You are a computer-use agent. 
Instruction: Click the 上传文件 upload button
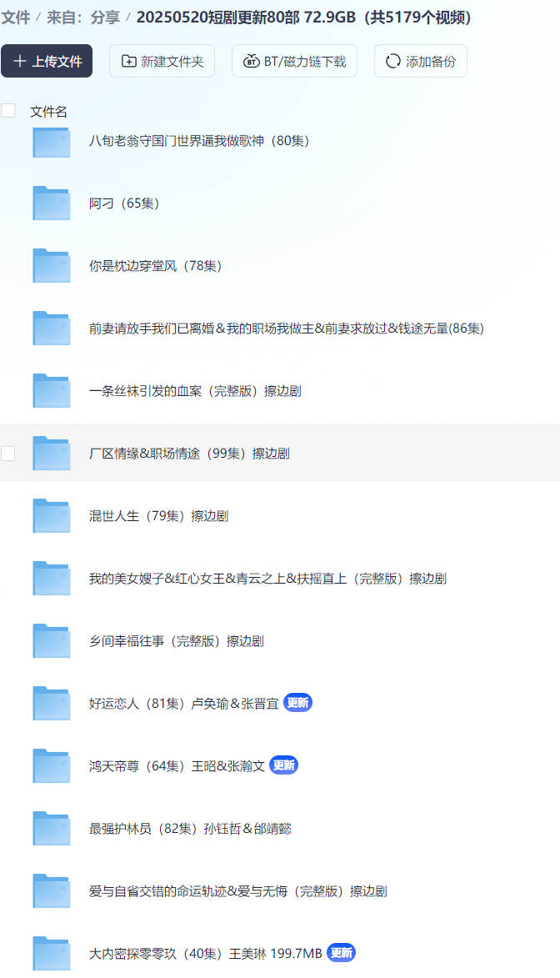point(47,61)
